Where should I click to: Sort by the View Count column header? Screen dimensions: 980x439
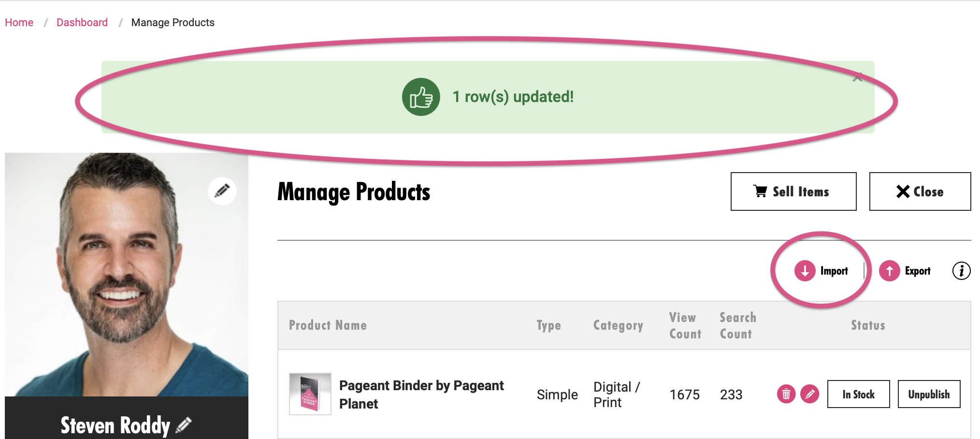[x=685, y=325]
